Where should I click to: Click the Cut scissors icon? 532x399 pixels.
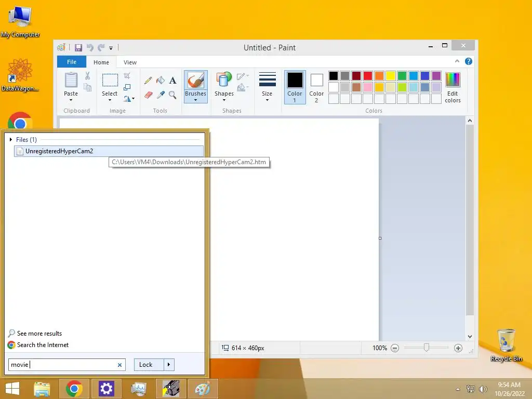[87, 76]
